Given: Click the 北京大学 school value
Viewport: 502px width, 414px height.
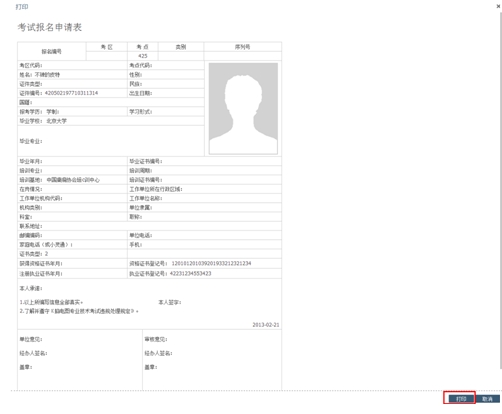Looking at the screenshot, I should (x=57, y=121).
